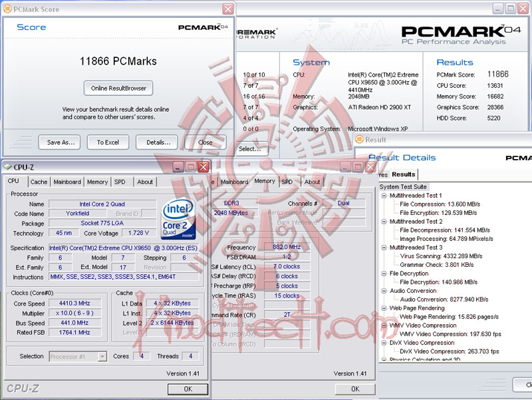Click the Specification X9650 field

click(124, 248)
